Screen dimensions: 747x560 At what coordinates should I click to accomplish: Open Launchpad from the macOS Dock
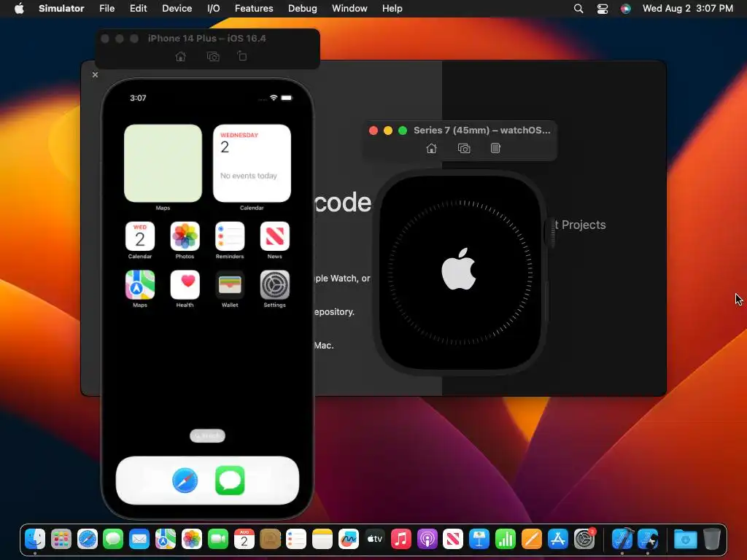pos(61,539)
